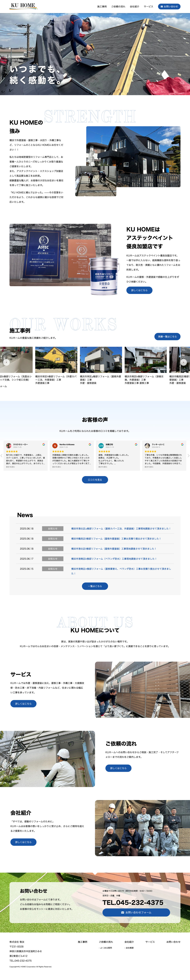
Task: Click next arrow on works carousel
Action: (184, 362)
